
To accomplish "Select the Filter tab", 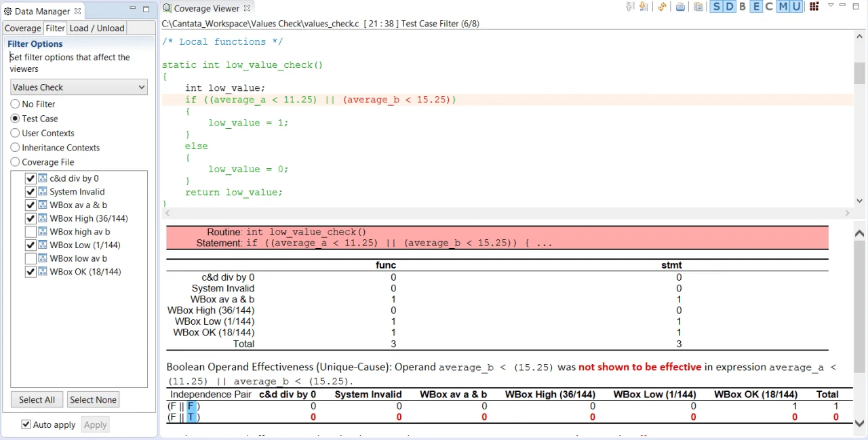I will point(56,28).
